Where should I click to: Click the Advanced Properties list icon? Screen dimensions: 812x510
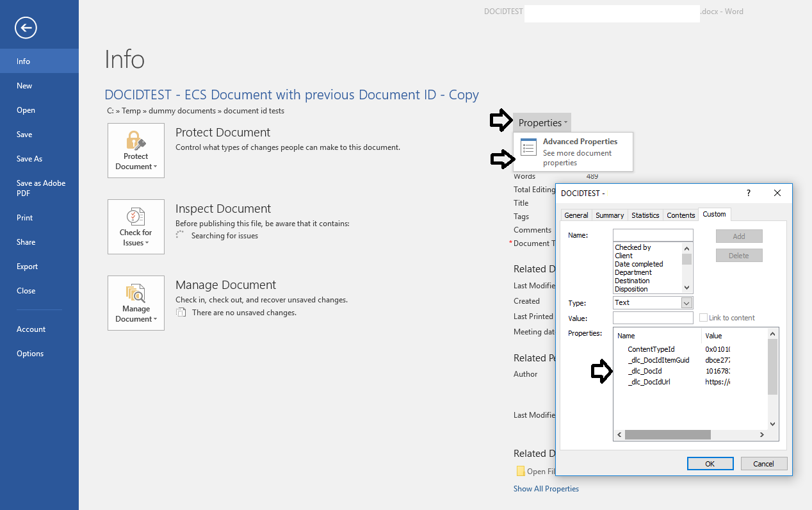click(x=528, y=147)
